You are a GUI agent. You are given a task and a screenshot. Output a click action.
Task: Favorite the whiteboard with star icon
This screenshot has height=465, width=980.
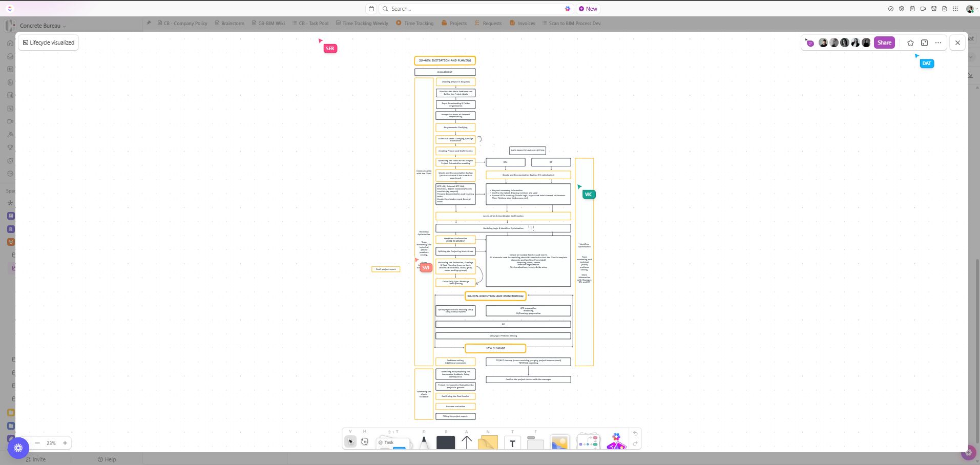[x=910, y=43]
